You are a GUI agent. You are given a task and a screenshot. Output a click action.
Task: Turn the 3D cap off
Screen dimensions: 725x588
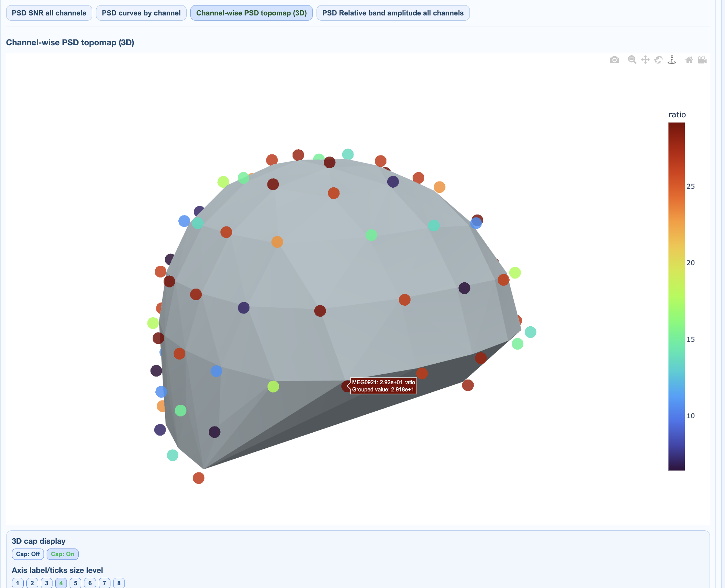(x=28, y=554)
